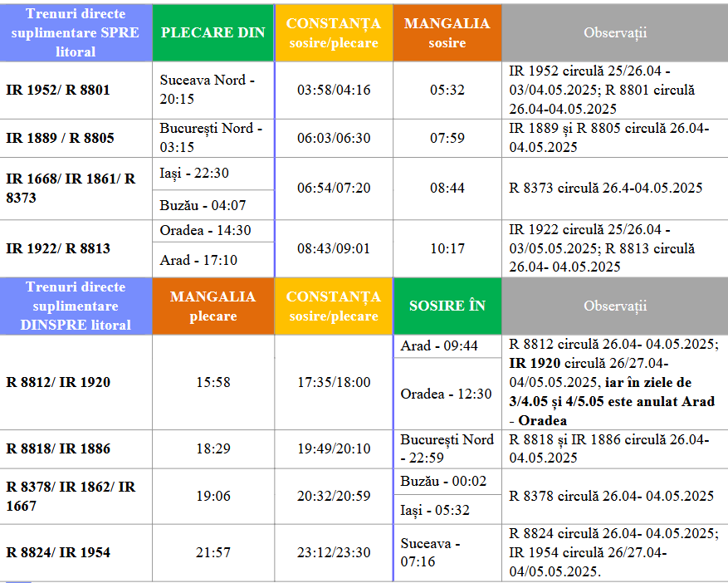Select the 10:17 Mangalia arrival time

pyautogui.click(x=447, y=248)
